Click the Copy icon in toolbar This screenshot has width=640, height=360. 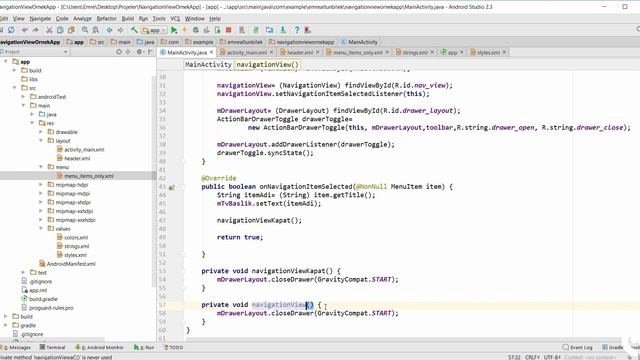(x=60, y=30)
